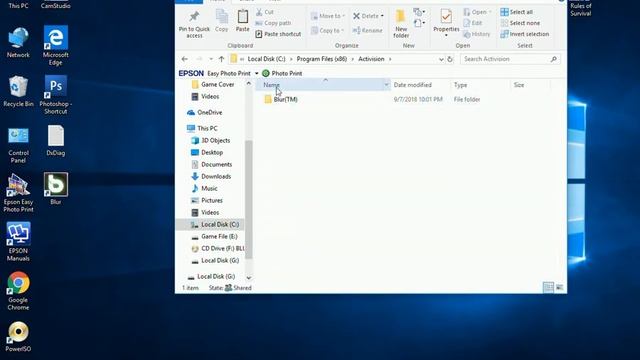The image size is (640, 360).
Task: Open Google Chrome desktop icon
Action: [x=18, y=291]
